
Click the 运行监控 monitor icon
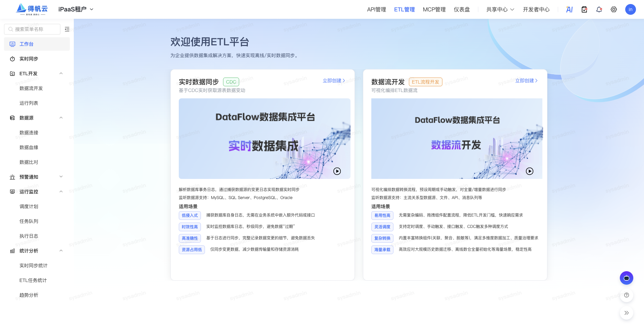(x=12, y=192)
